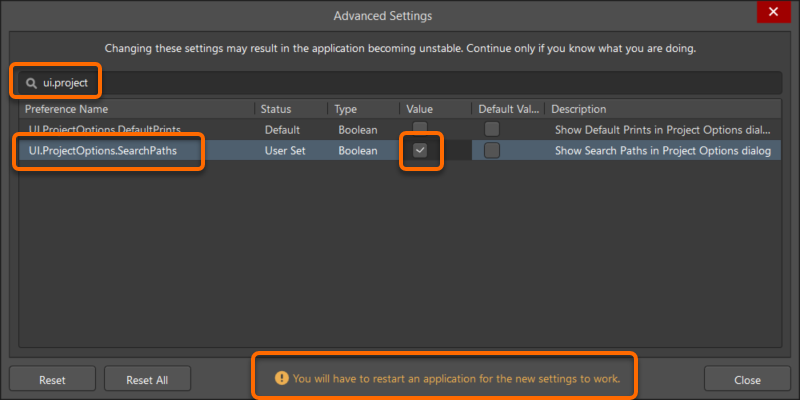Toggle Value checkbox for UI.ProjectOptions.DefaultPrints

point(420,129)
